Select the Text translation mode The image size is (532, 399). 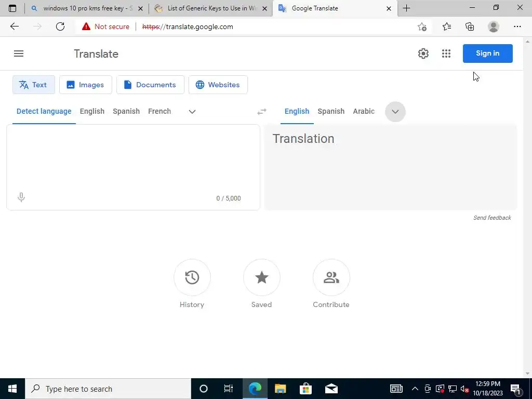(34, 85)
